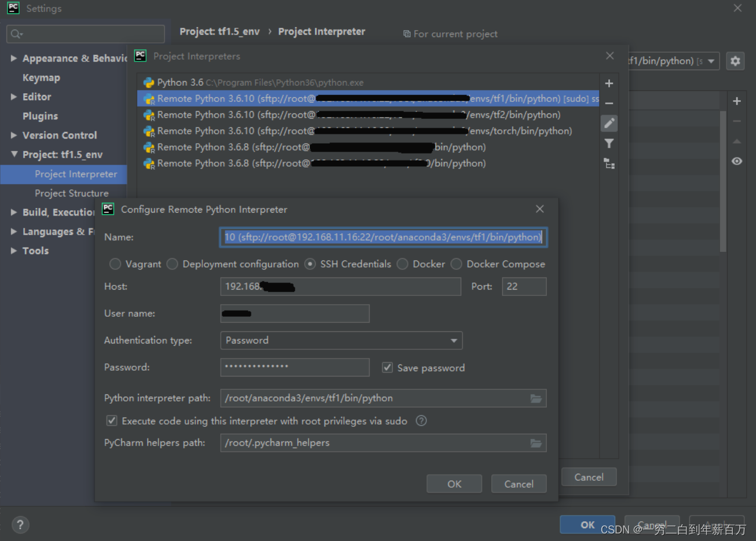Filter interpreters using the funnel icon
This screenshot has width=756, height=541.
pos(609,143)
